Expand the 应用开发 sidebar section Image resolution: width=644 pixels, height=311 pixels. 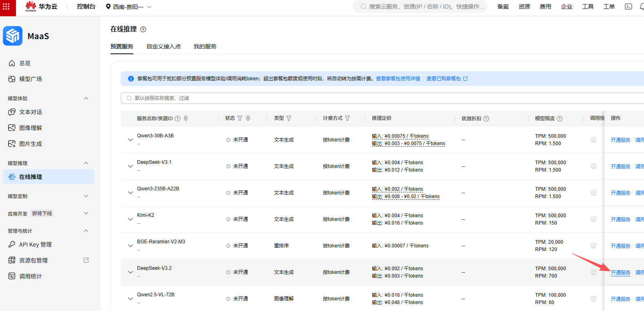tap(86, 213)
